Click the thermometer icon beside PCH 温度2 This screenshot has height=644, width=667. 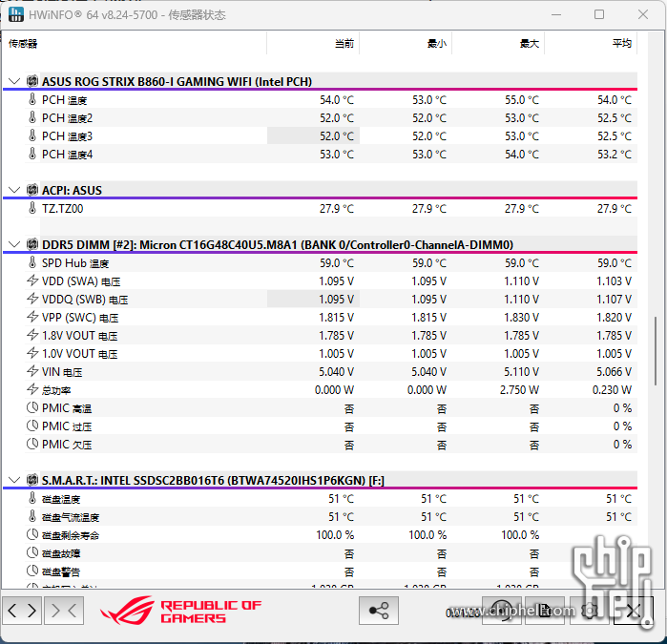coord(32,117)
